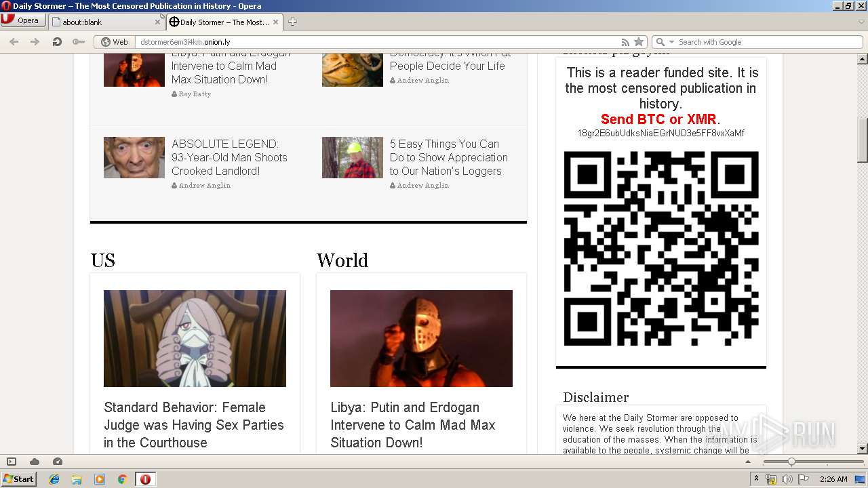Click the World section heading
868x488 pixels.
click(x=342, y=261)
